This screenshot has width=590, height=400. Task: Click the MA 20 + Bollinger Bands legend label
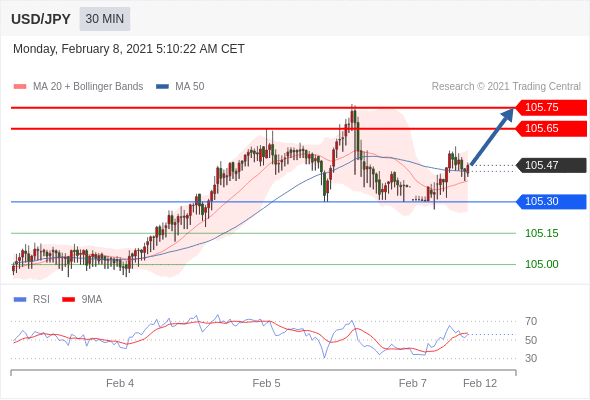click(88, 87)
